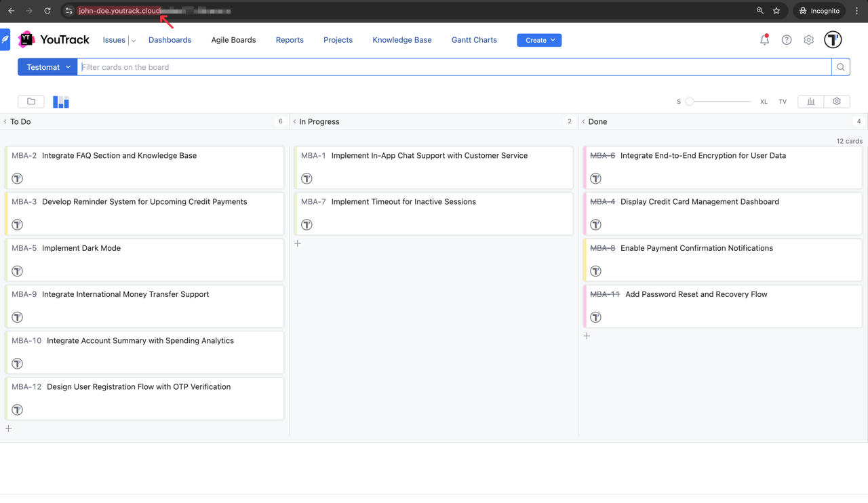Screen dimensions: 868x503
Task: Click your avatar in the top right corner
Action: [x=833, y=39]
